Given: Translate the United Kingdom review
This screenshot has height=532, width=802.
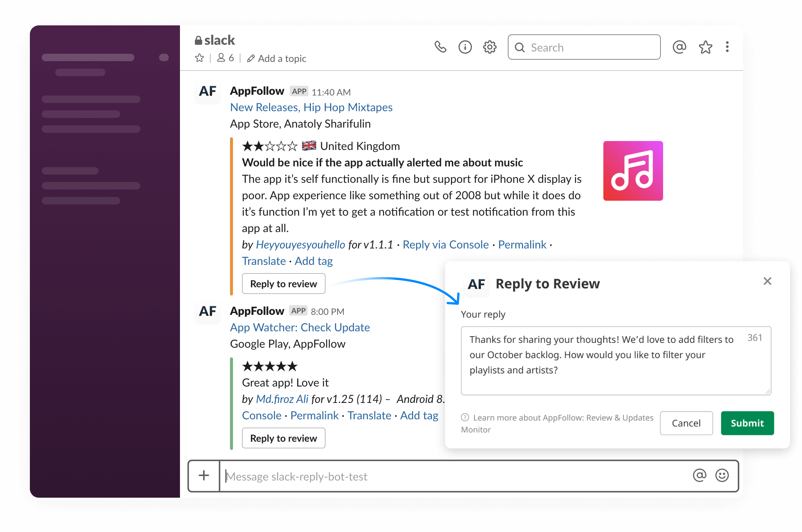Looking at the screenshot, I should click(x=264, y=261).
